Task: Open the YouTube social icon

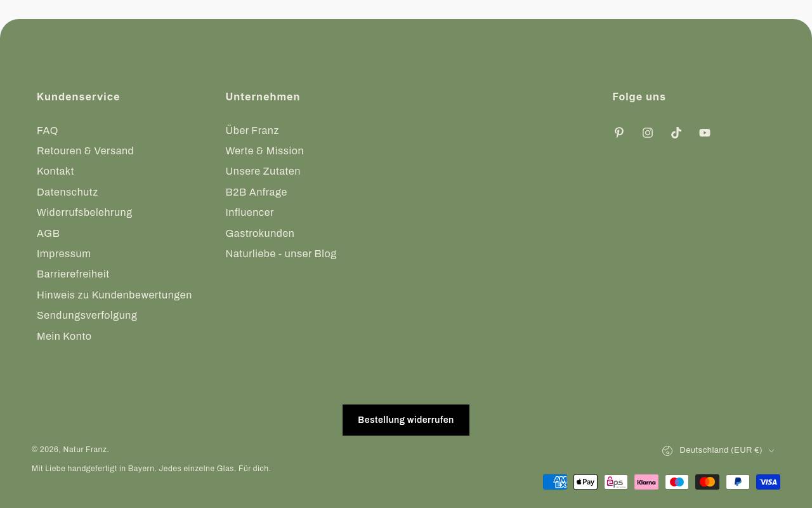Action: coord(705,133)
